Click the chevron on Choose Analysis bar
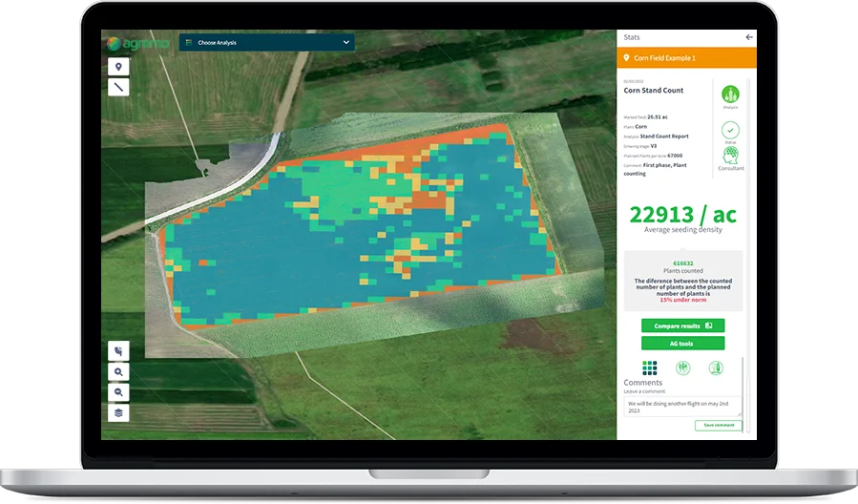 coord(345,42)
